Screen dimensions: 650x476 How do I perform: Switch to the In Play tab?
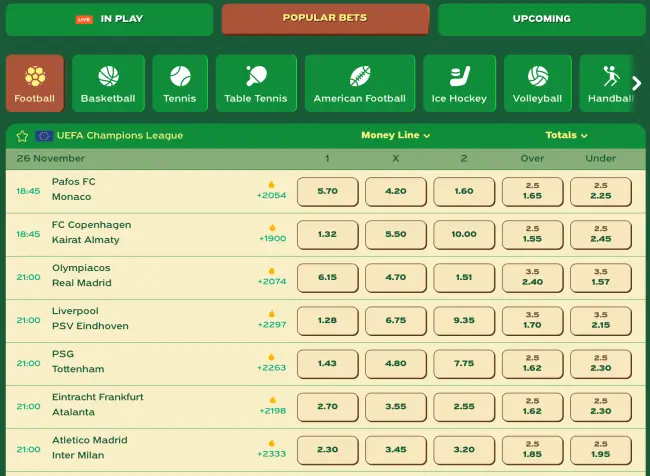pos(109,19)
